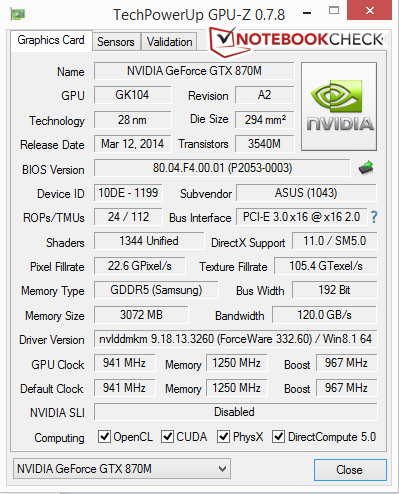The image size is (399, 494).
Task: Close window with red X button
Action: (370, 10)
